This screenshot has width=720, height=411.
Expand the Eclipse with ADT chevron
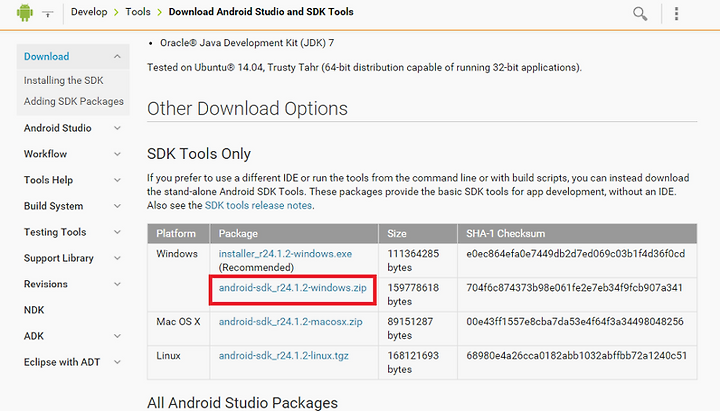117,362
